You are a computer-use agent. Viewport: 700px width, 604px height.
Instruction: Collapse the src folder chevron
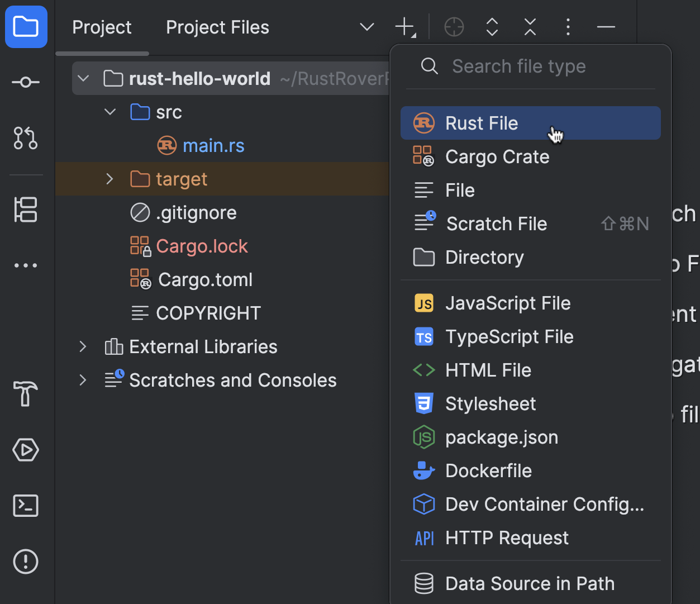coord(110,112)
